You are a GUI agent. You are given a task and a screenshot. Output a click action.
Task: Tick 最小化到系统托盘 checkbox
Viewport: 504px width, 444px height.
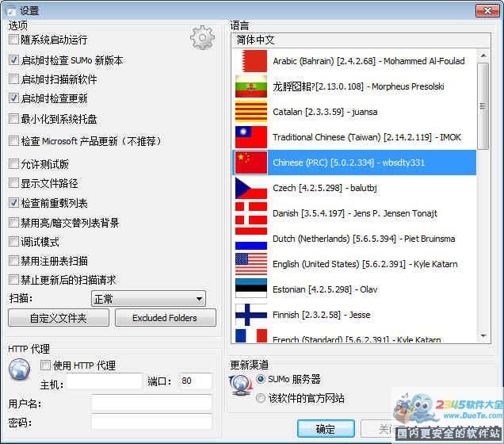(13, 119)
